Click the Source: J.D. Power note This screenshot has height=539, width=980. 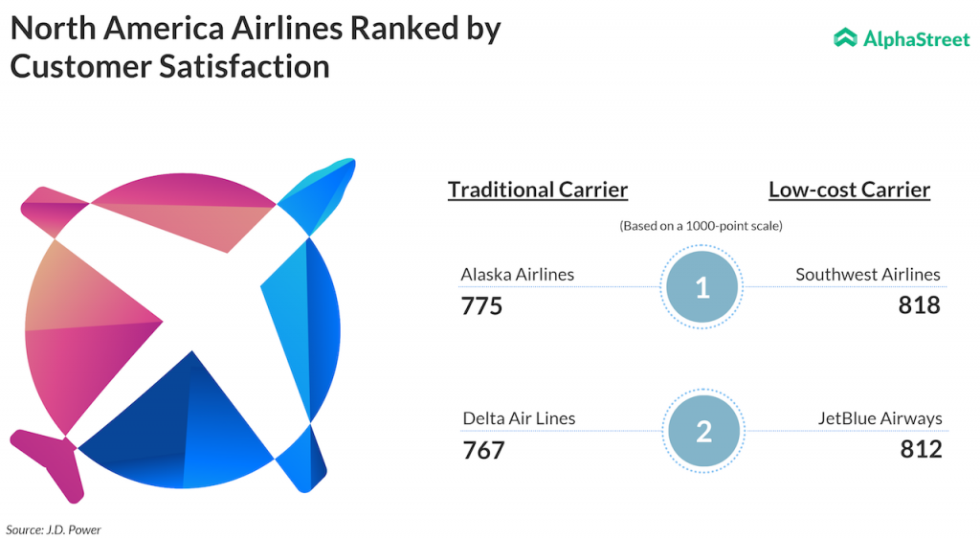point(54,529)
